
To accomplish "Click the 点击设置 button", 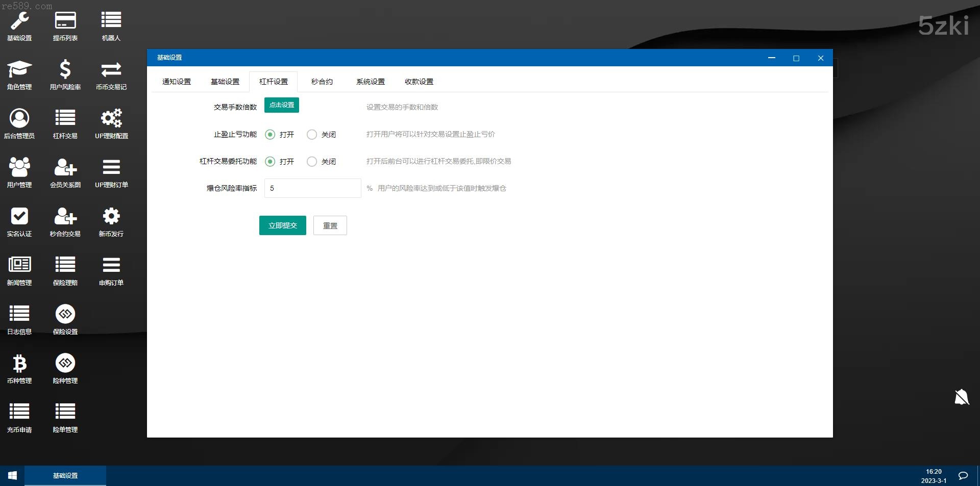I will point(282,105).
